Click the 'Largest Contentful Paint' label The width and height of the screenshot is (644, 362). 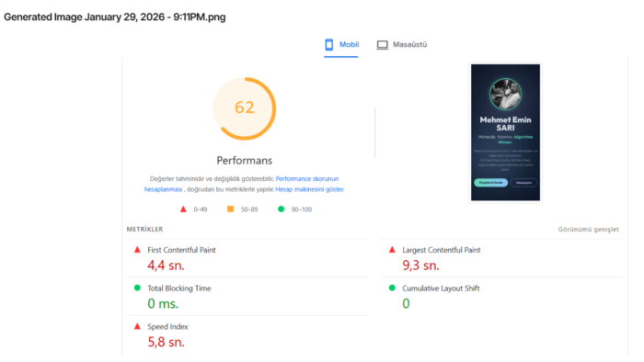tap(441, 250)
